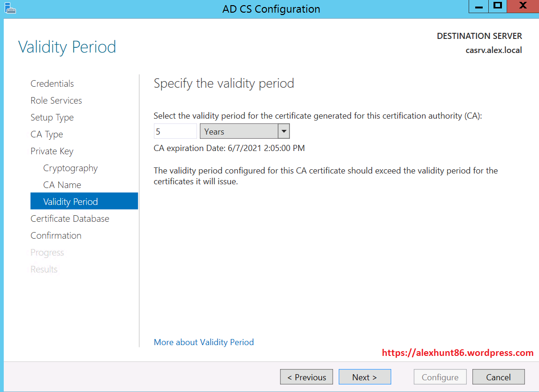
Task: Navigate to CA Type step
Action: click(x=47, y=134)
